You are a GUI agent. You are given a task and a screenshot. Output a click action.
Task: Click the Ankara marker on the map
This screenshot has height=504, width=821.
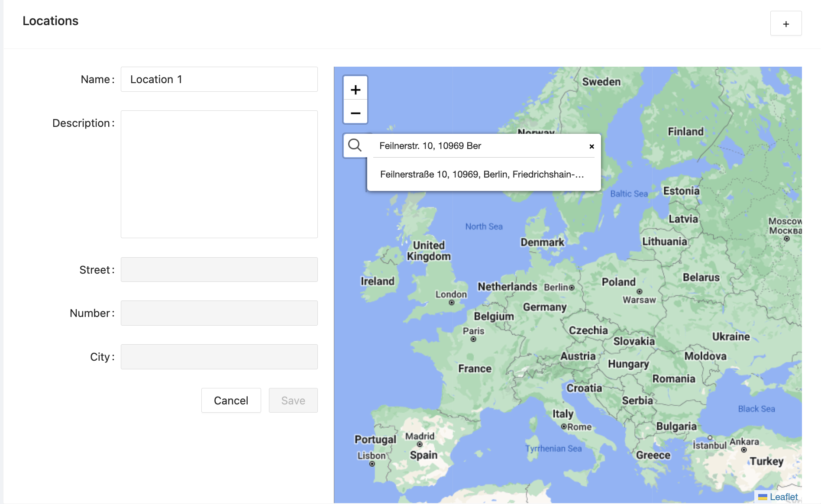click(x=744, y=450)
